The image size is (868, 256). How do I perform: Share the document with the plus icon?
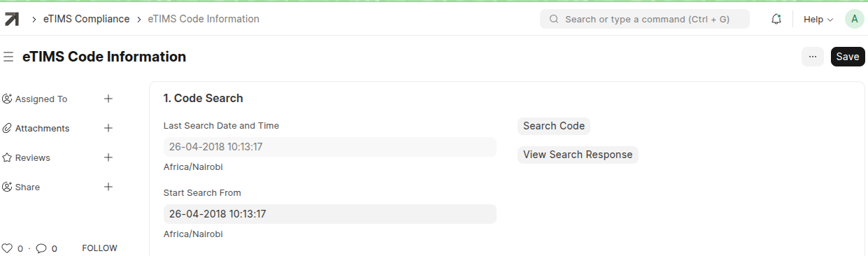coord(108,187)
